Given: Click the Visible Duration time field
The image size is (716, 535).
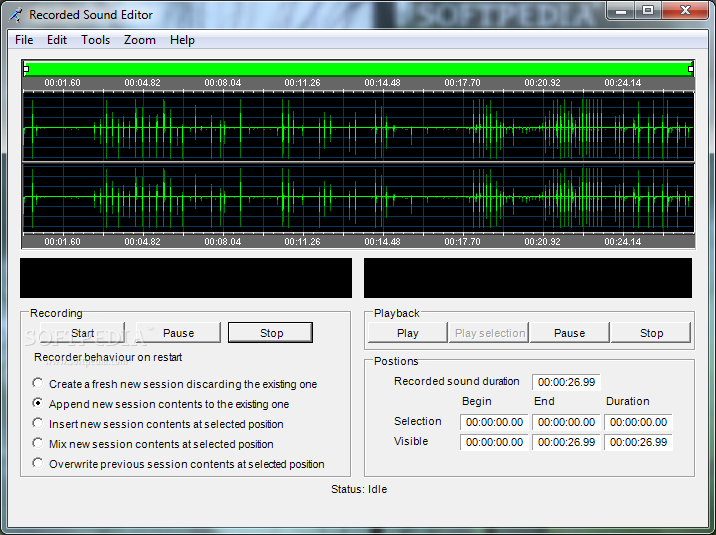Looking at the screenshot, I should click(x=638, y=442).
